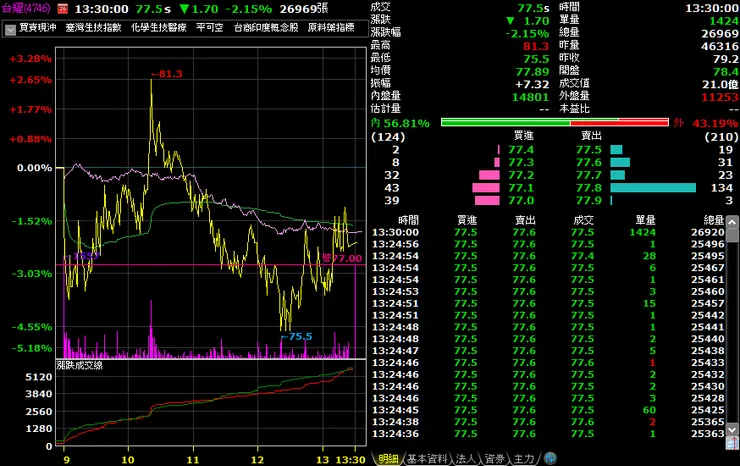This screenshot has height=466, width=740.
Task: Click the average price value 77.89
Action: coord(532,72)
